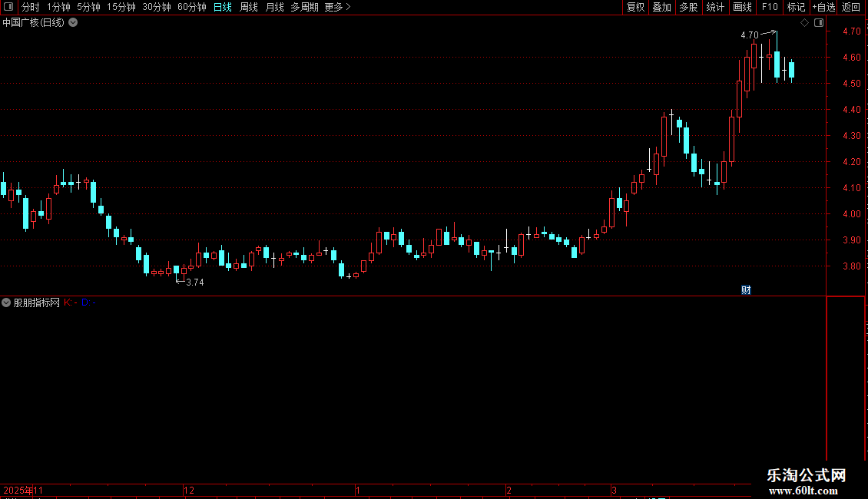868x499 pixels.
Task: Switch to 分时 intraday view
Action: click(x=31, y=7)
